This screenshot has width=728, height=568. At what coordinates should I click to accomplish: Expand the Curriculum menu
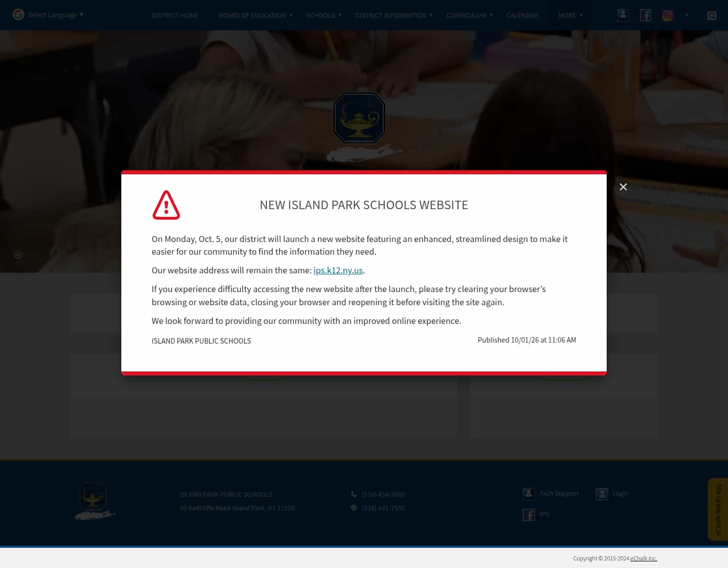pyautogui.click(x=470, y=15)
